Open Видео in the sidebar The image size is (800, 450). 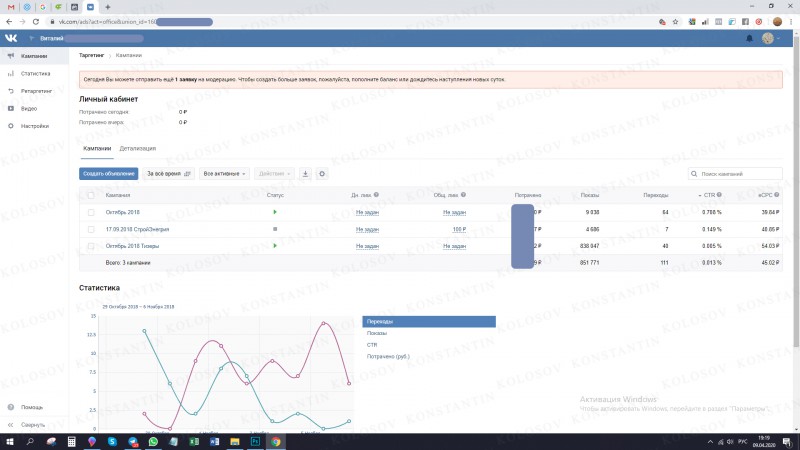pos(34,109)
